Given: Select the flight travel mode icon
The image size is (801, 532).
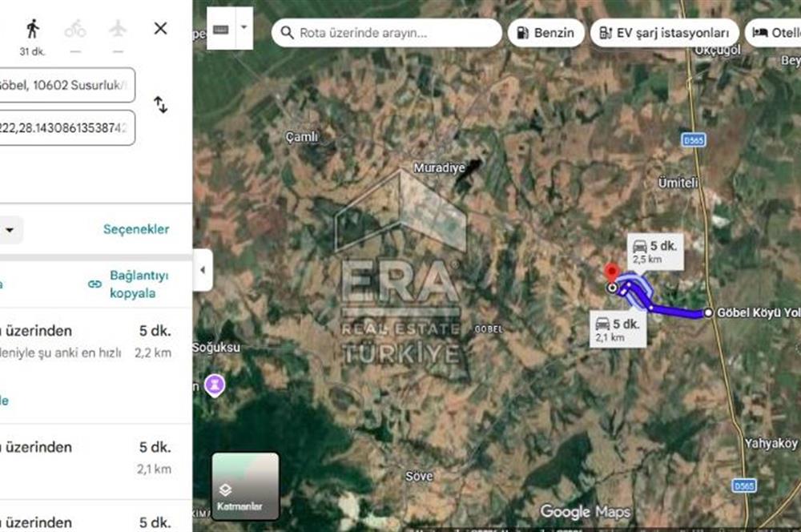Looking at the screenshot, I should 118,29.
